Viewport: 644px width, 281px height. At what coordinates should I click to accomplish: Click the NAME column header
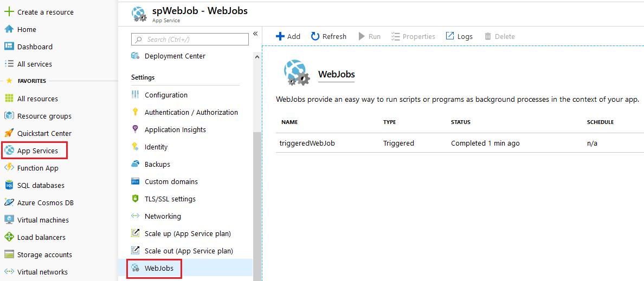pos(289,122)
